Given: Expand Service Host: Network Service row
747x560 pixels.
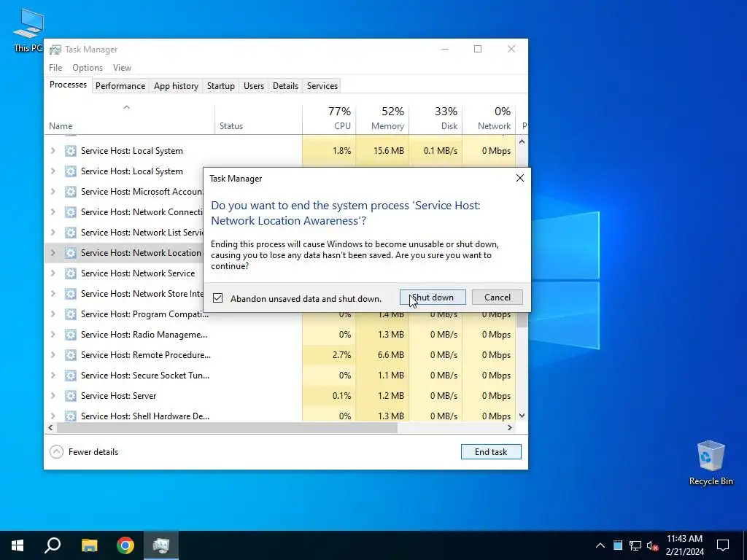Looking at the screenshot, I should point(53,273).
